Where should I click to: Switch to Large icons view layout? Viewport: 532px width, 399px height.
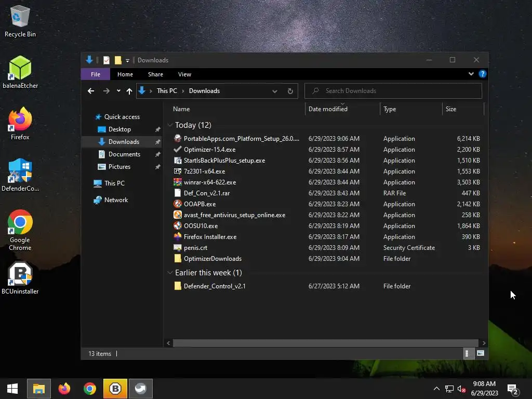pyautogui.click(x=480, y=353)
